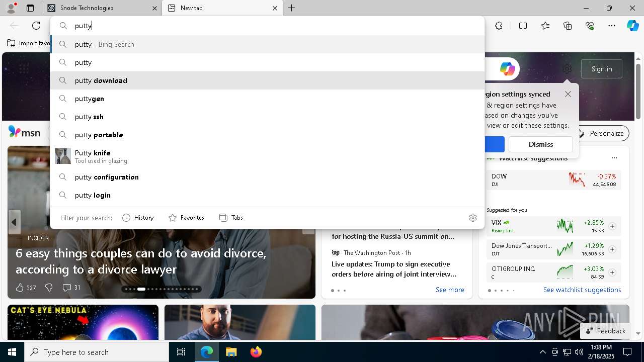Dismiss the region settings notification

(541, 144)
